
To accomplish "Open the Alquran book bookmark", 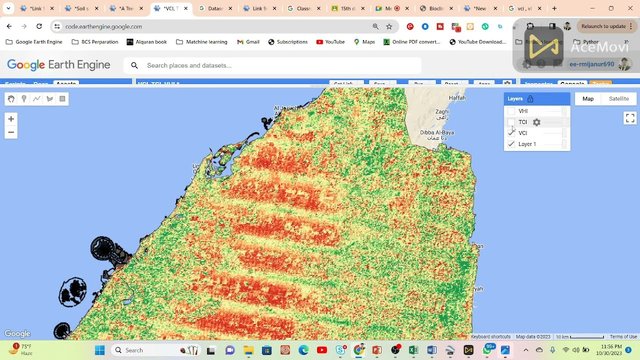I will 147,42.
